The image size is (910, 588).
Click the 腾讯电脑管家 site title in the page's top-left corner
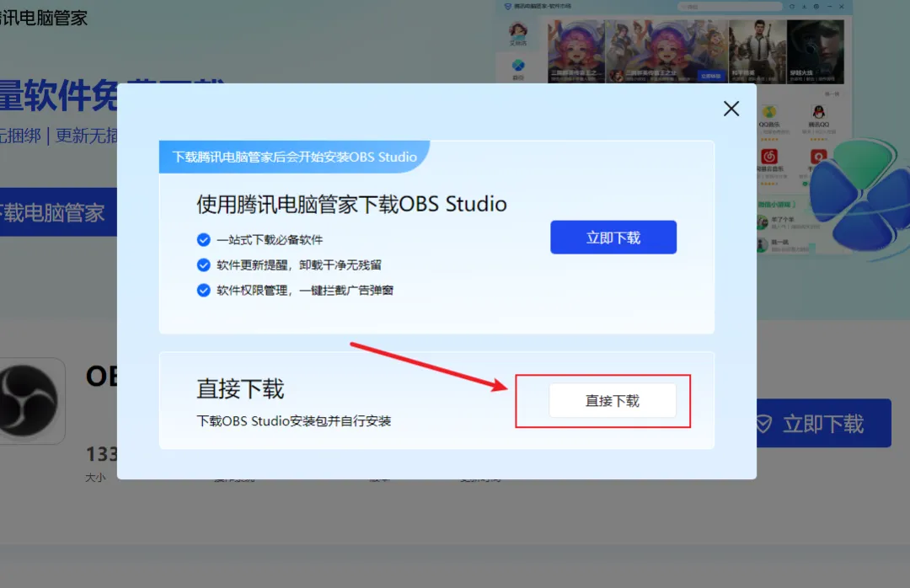(x=44, y=18)
